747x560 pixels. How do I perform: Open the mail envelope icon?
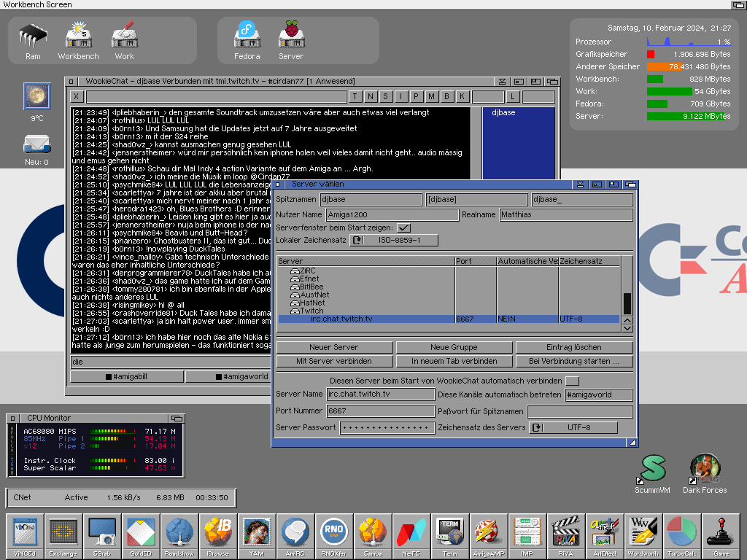[37, 144]
